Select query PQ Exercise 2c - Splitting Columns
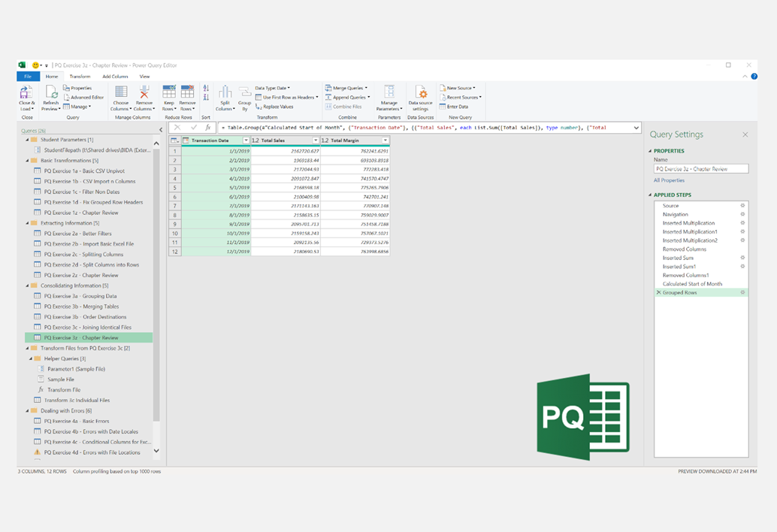The image size is (777, 532). pyautogui.click(x=83, y=254)
